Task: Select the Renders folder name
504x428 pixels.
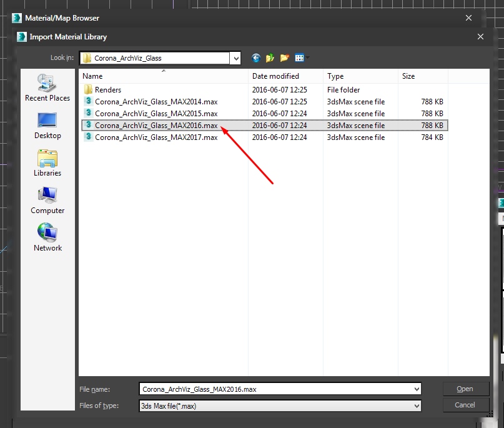Action: [108, 90]
